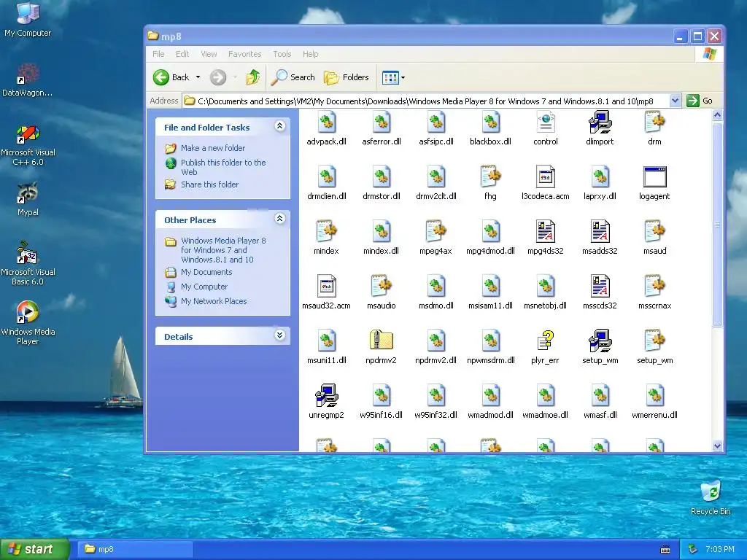This screenshot has width=747, height=560.
Task: Select the asferror.dll file
Action: [381, 122]
